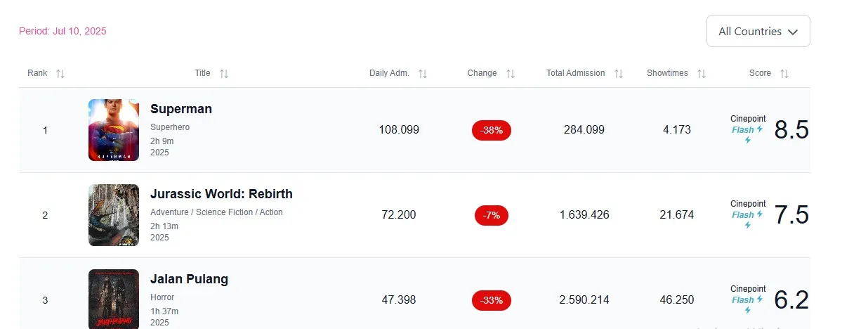Open the Jalan Pulang title link
The image size is (868, 329).
click(189, 279)
